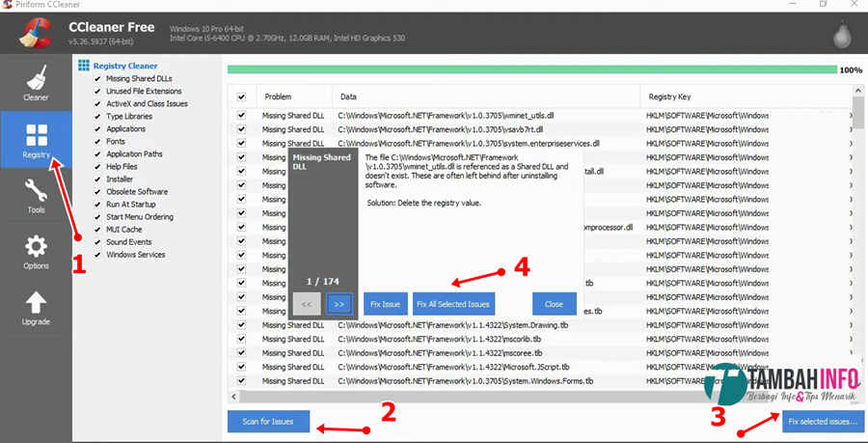Toggle Start Menu Ordering checkbox
Image resolution: width=868 pixels, height=443 pixels.
(x=98, y=217)
